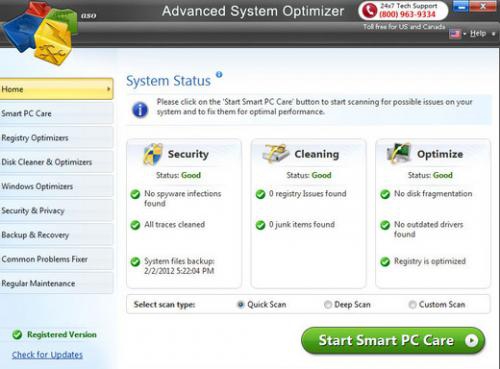Click green check beside Registry is optimized

pos(385,262)
